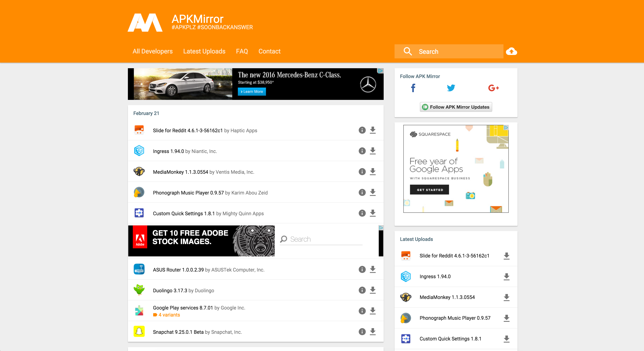Click the Snapchat app icon
644x351 pixels.
139,332
